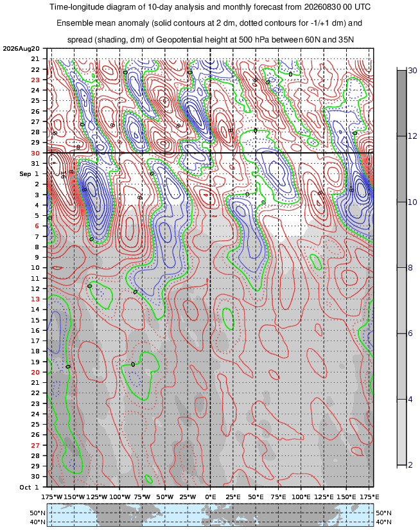This screenshot has height=530, width=420.
Task: Click the red "30" forecast start date label
Action: (35, 153)
